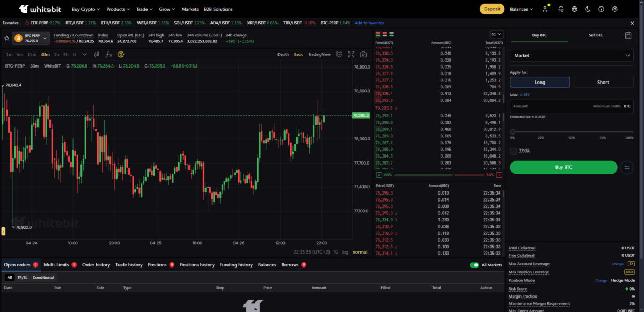The width and height of the screenshot is (644, 312).
Task: Select the 1h timeframe
Action: click(x=56, y=54)
